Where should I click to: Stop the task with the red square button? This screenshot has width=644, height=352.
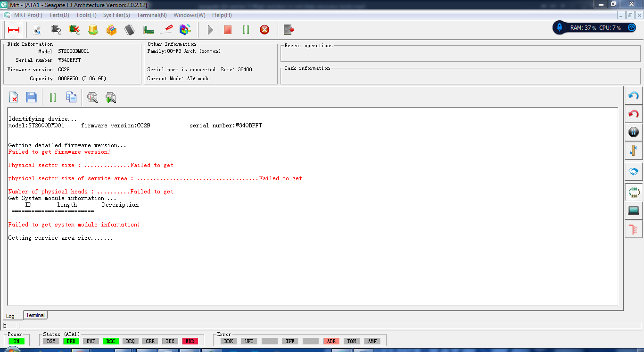(x=228, y=30)
